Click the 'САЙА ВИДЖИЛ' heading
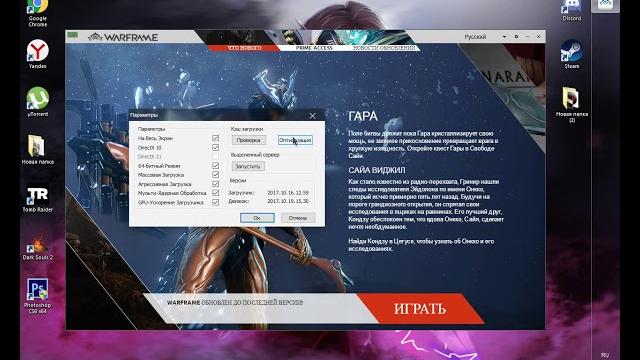The image size is (640, 360). [x=377, y=170]
